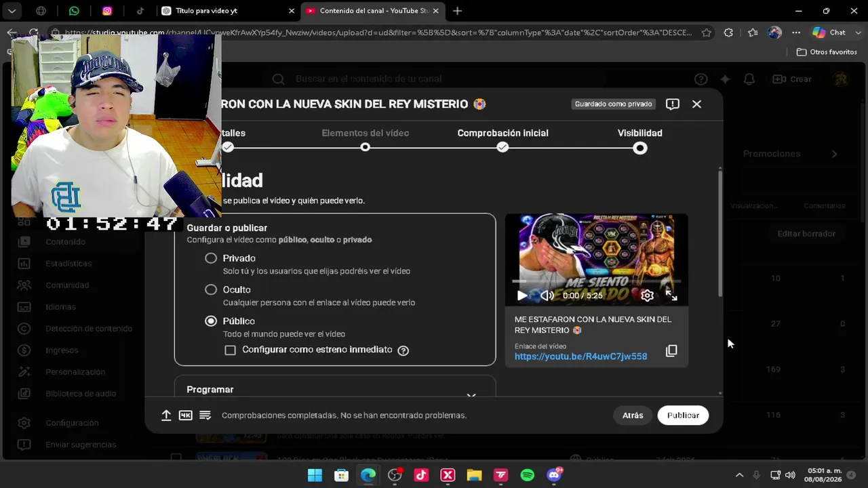
Task: Expand the preview player to fullscreen
Action: pos(671,296)
